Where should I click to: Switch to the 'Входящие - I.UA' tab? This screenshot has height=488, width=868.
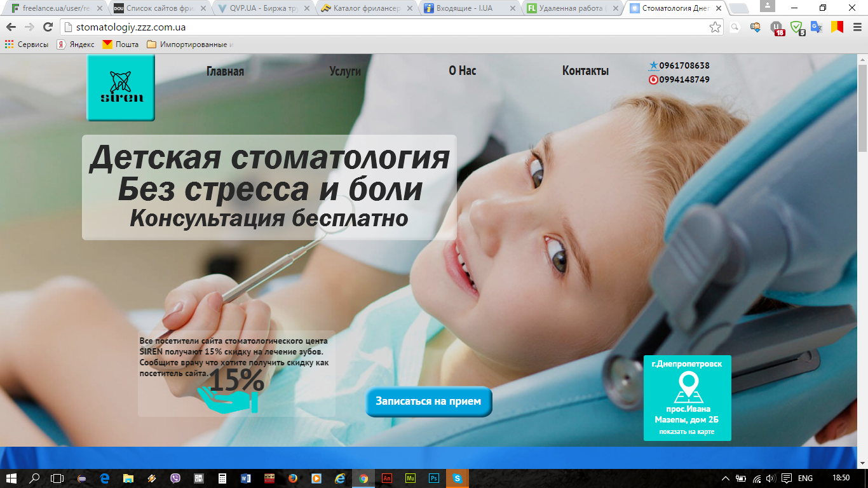click(x=470, y=8)
